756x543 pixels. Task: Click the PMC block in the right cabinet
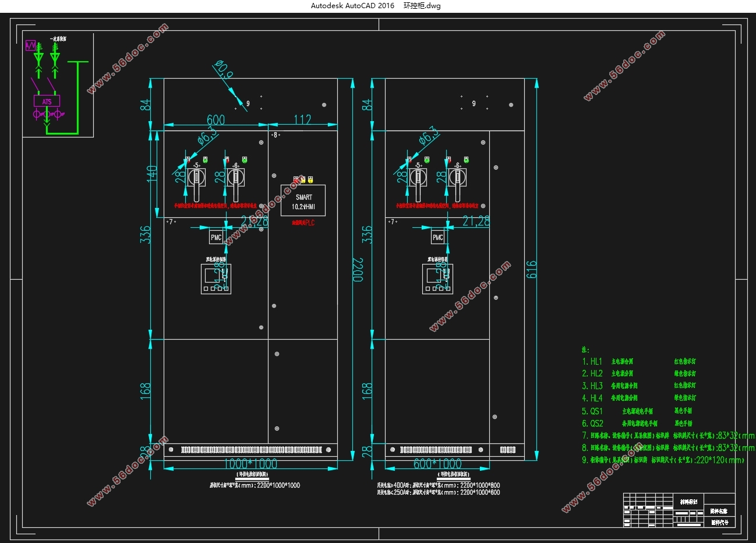coord(438,237)
